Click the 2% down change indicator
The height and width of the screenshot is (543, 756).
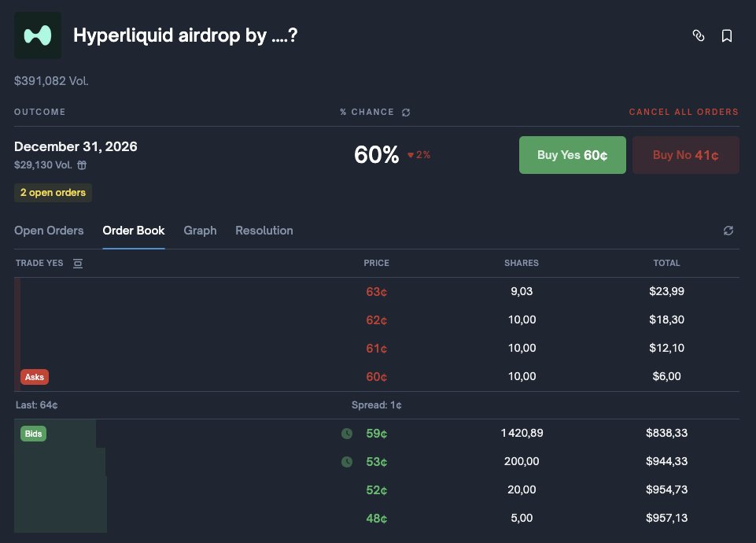pos(419,155)
